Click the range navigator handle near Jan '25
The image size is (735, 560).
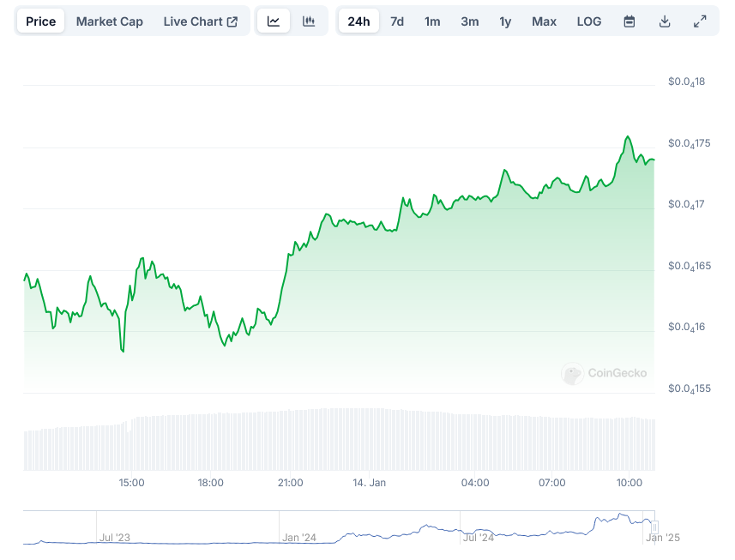[654, 527]
